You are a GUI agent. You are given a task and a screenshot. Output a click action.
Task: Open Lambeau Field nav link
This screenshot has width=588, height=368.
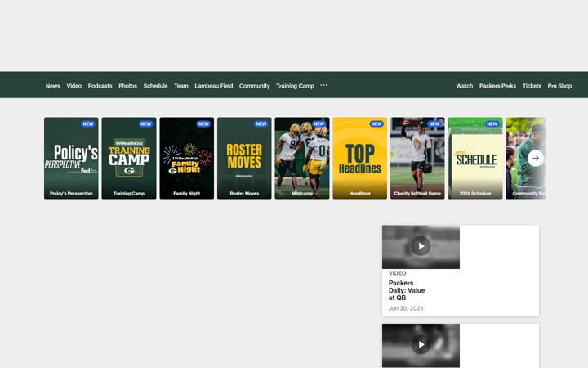tap(214, 86)
